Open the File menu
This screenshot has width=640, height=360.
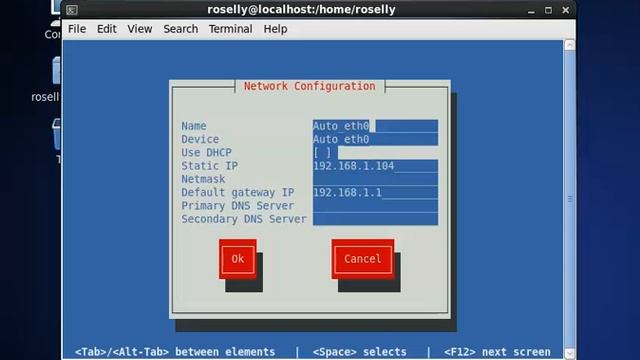[x=77, y=29]
